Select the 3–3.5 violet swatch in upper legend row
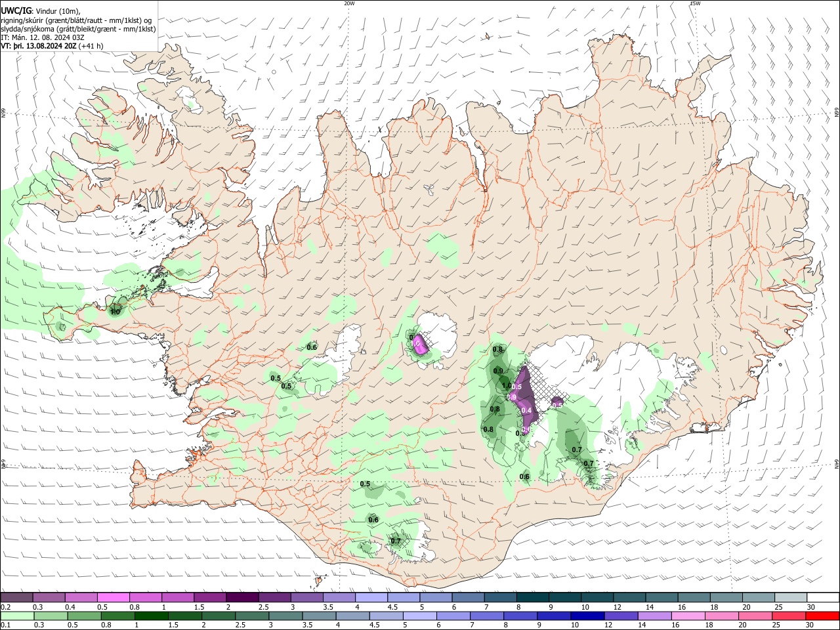840x630 pixels. click(x=306, y=598)
